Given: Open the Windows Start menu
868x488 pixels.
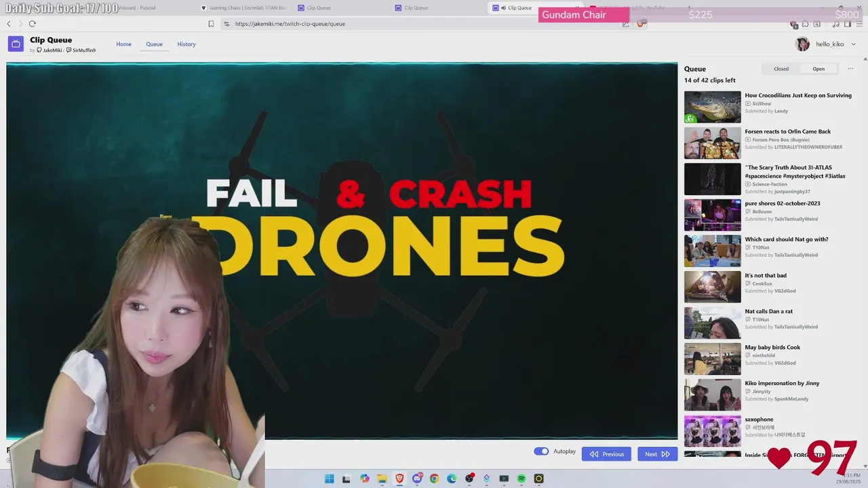Looking at the screenshot, I should 330,479.
